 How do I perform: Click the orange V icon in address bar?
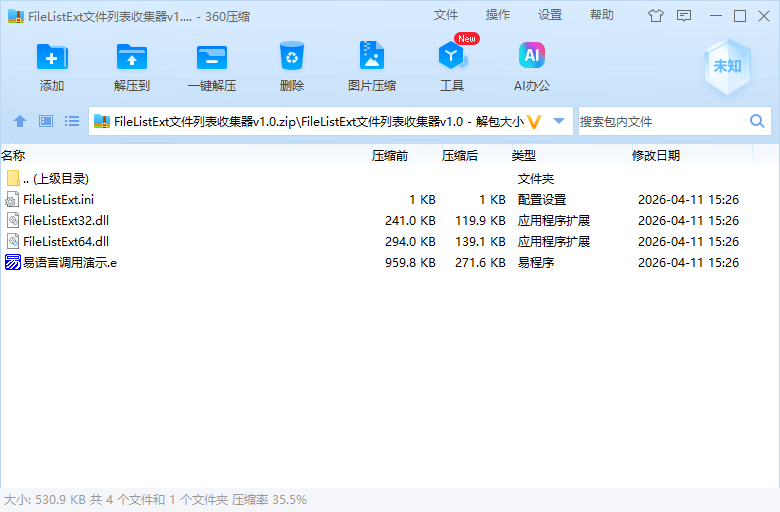click(534, 121)
